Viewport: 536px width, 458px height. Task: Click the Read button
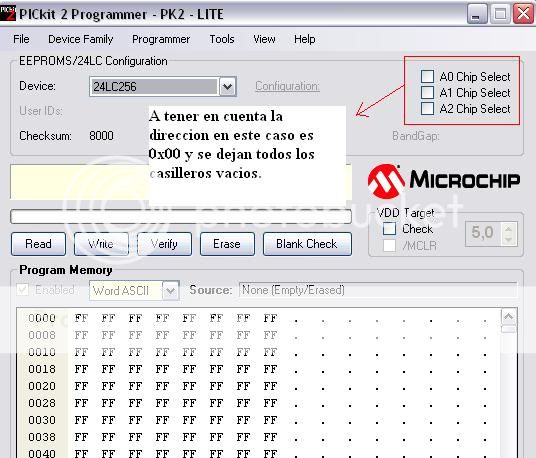pos(38,244)
